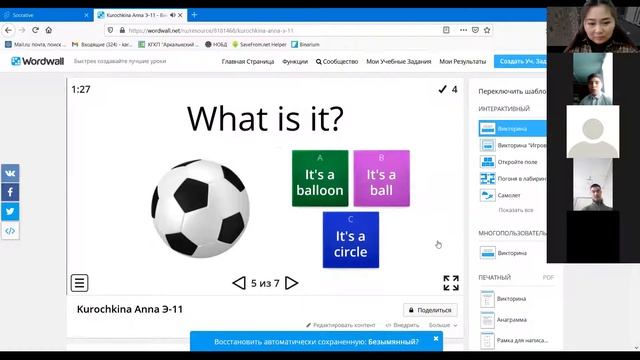Open SaveFrom.net Helper bookmark
Image resolution: width=640 pixels, height=360 pixels.
click(259, 44)
